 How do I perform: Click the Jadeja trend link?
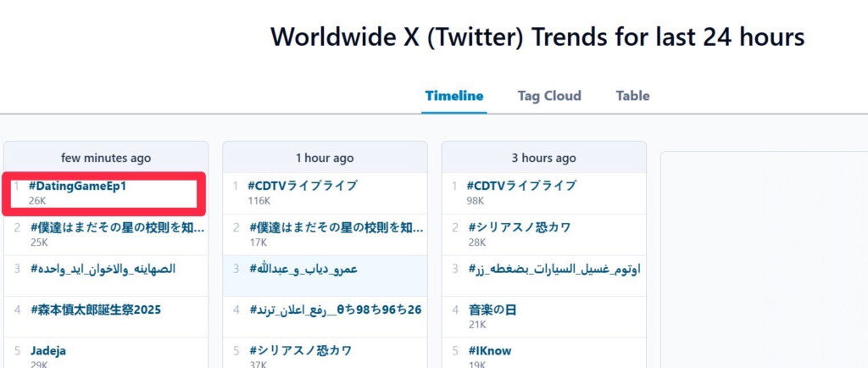point(48,350)
